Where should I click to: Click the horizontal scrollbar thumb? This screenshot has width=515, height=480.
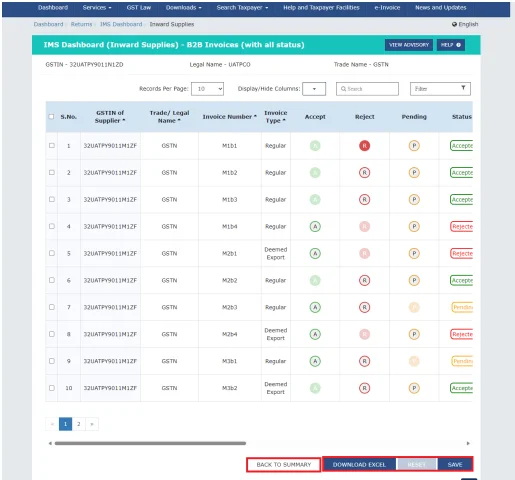click(x=150, y=443)
